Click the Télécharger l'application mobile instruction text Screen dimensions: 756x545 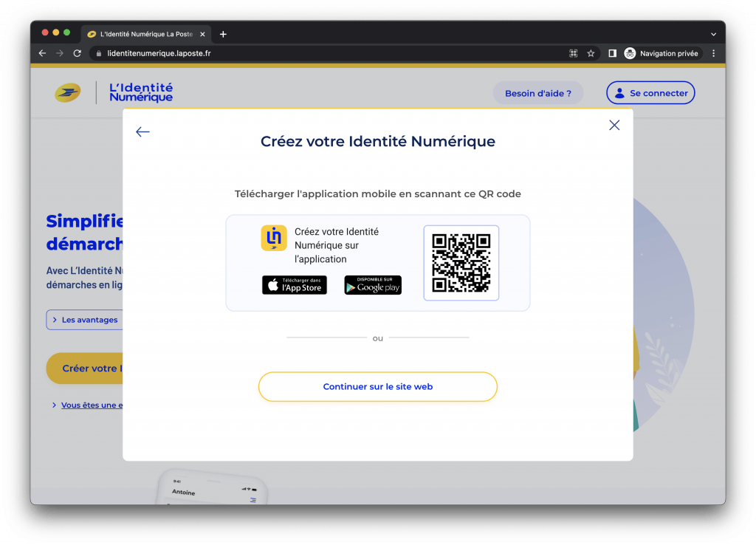click(378, 194)
